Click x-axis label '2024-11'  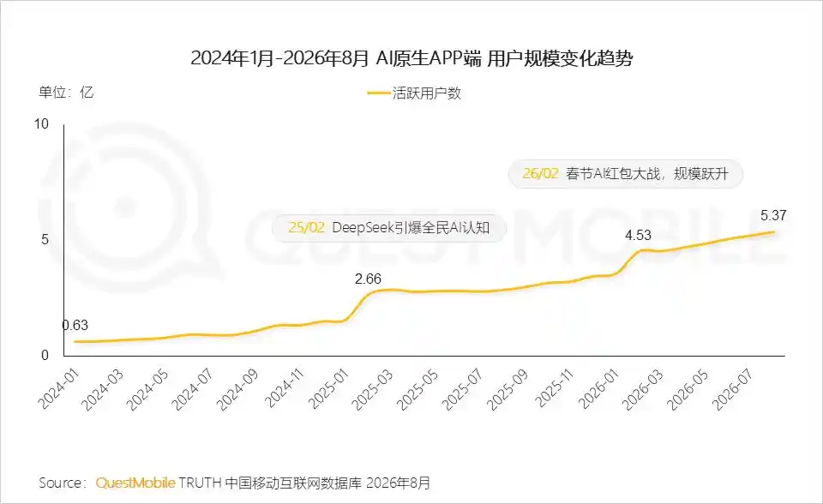284,388
